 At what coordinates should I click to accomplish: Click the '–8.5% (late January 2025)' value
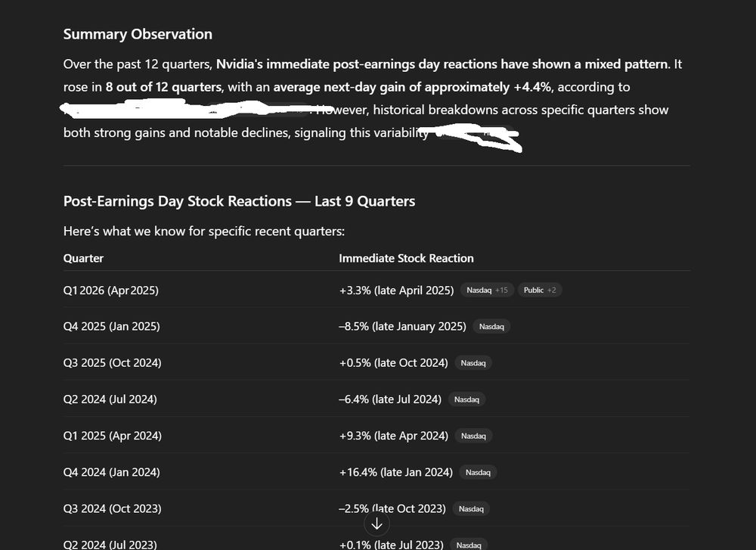coord(403,327)
